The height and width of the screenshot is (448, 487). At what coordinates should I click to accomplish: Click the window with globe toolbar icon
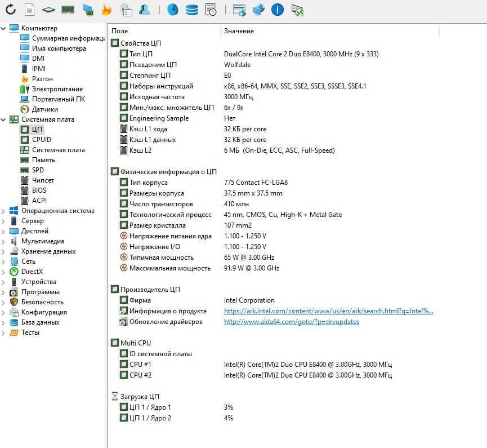pos(239,10)
